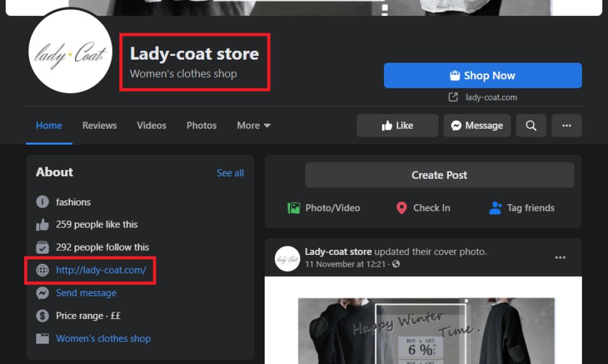Viewport: 608px width, 364px height.
Task: Switch to the Home tab
Action: pyautogui.click(x=49, y=125)
